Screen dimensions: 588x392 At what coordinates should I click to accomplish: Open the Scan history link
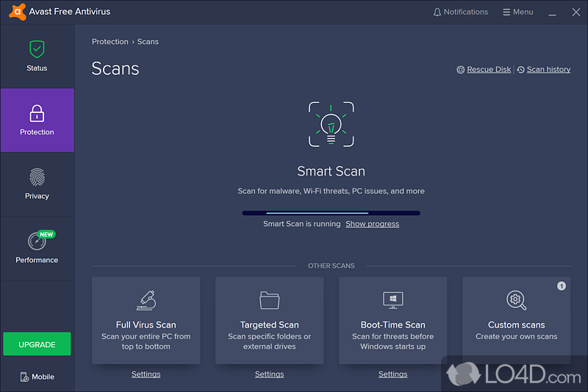[x=548, y=70]
